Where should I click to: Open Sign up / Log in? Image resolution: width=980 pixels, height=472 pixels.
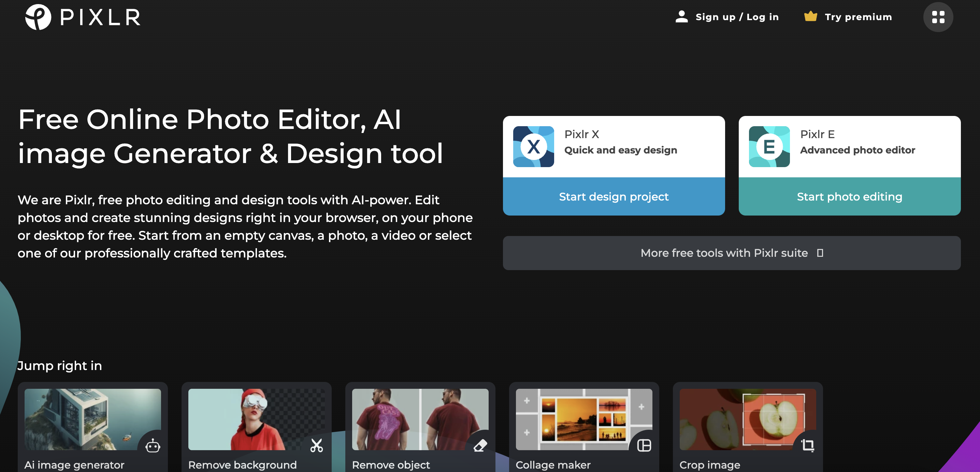click(x=737, y=17)
